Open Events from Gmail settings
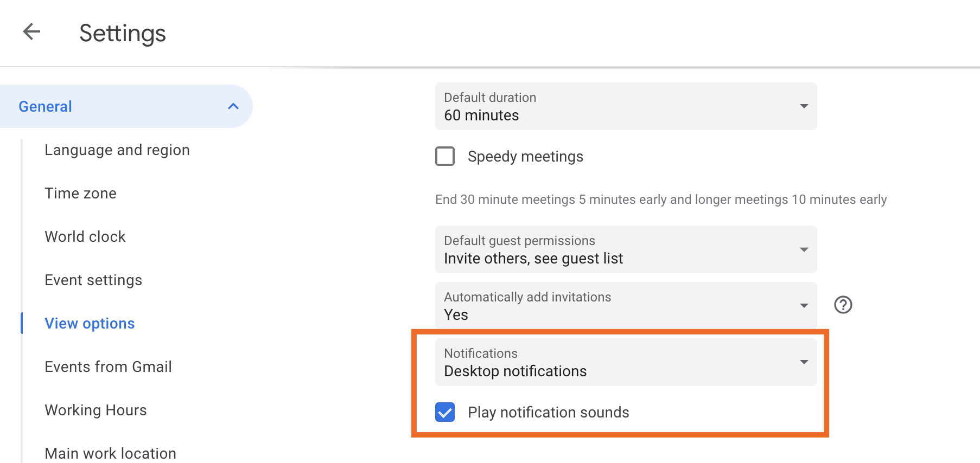 (x=108, y=367)
